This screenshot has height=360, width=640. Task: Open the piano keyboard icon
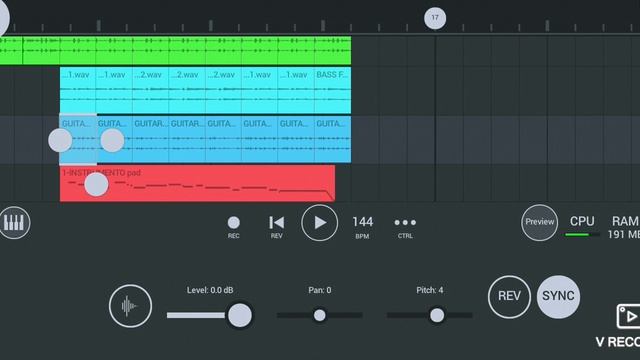click(x=14, y=222)
